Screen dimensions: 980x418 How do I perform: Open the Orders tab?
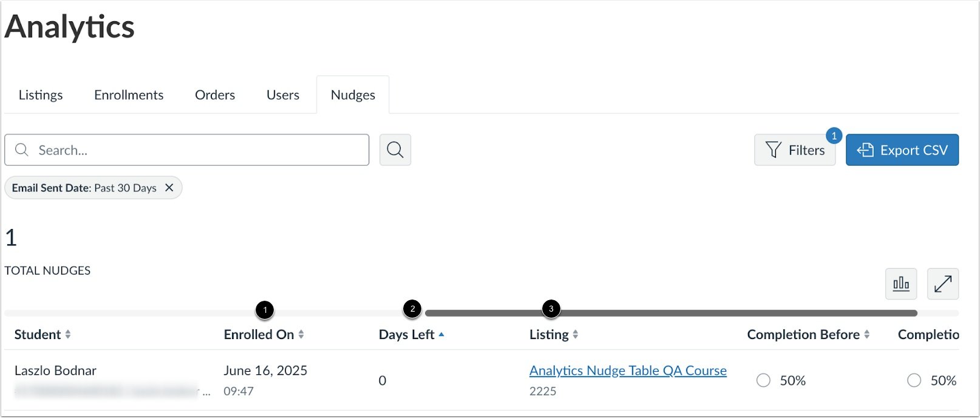tap(215, 95)
